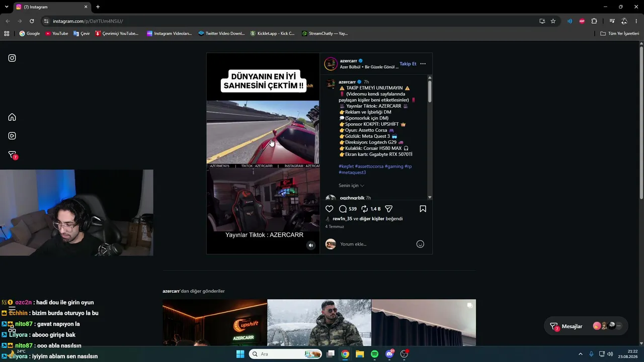Open the taskbar clock and date

(628, 354)
